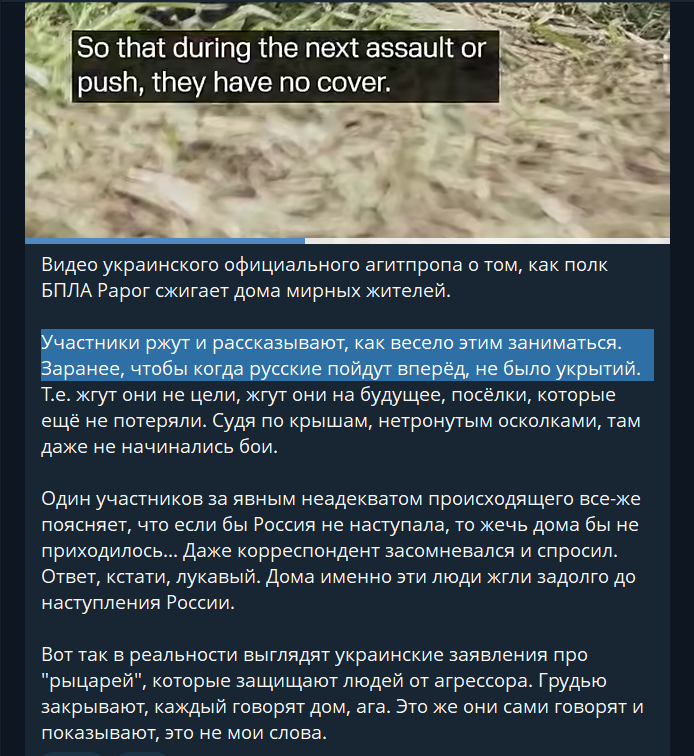
Task: Click the highlighted line starting "Заранее, чтобы"
Action: [341, 368]
